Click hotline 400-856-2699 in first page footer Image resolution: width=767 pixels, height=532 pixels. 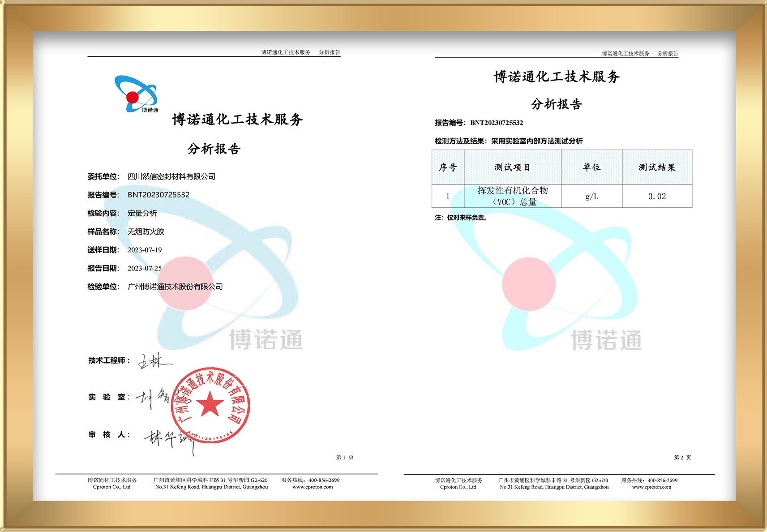[x=324, y=480]
